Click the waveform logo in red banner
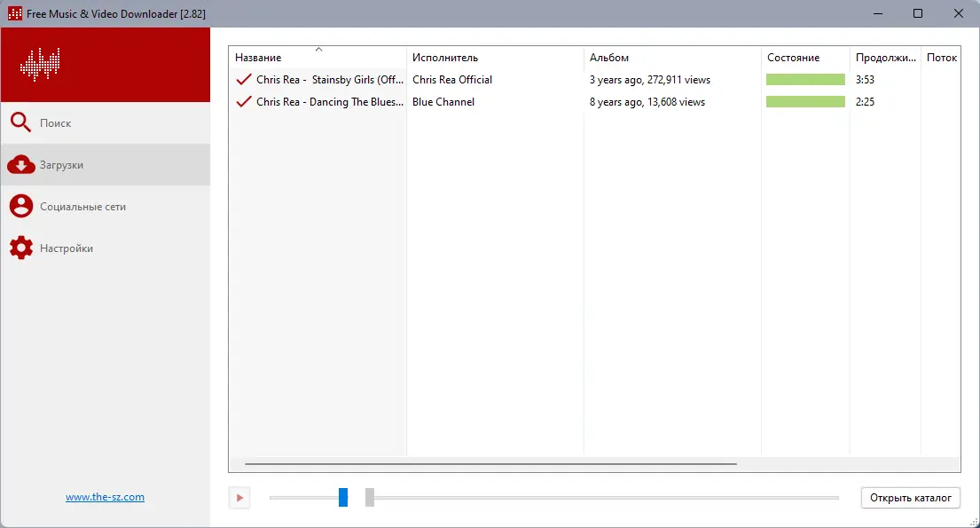980x528 pixels. click(40, 65)
